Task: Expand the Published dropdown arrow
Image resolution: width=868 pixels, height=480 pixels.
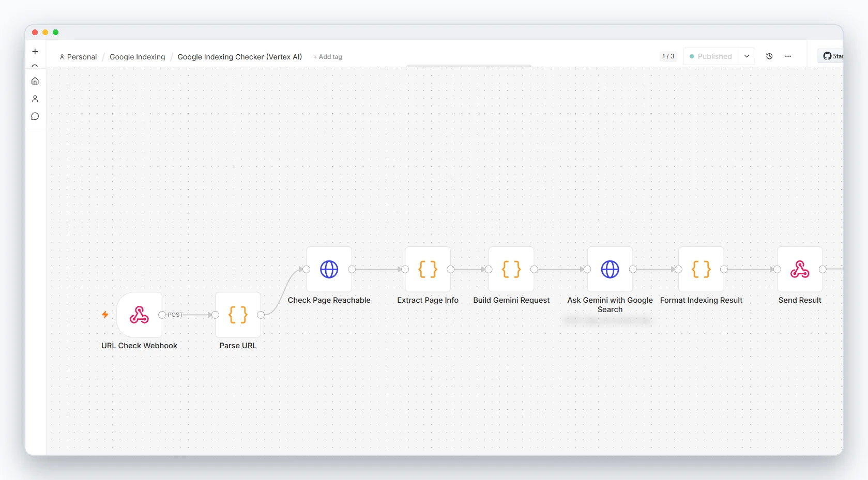Action: (x=747, y=56)
